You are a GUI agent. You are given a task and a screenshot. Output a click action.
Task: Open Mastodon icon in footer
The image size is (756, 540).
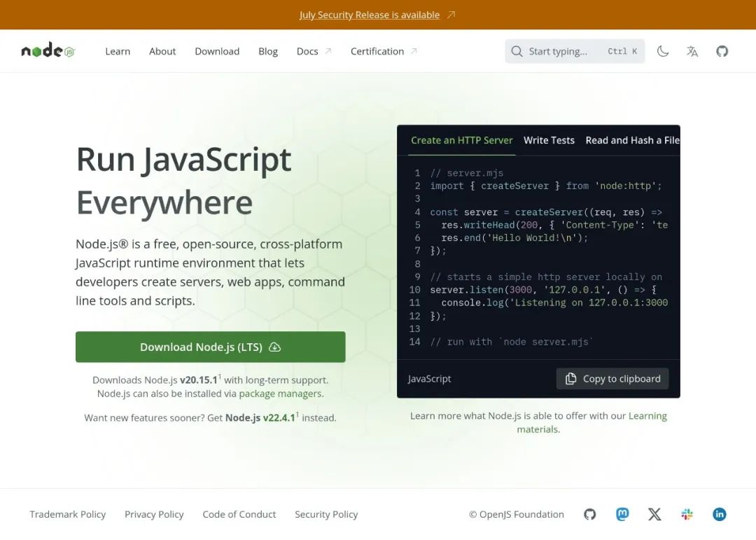pos(622,514)
